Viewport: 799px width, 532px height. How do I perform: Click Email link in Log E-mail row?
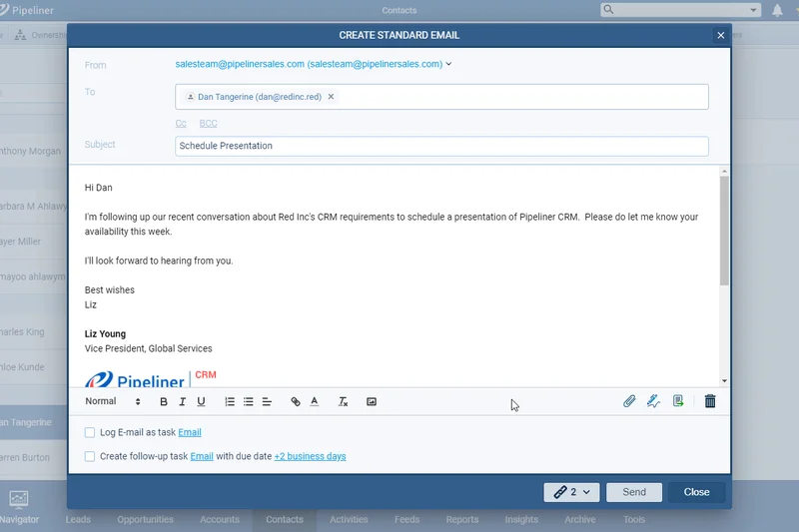pos(190,433)
